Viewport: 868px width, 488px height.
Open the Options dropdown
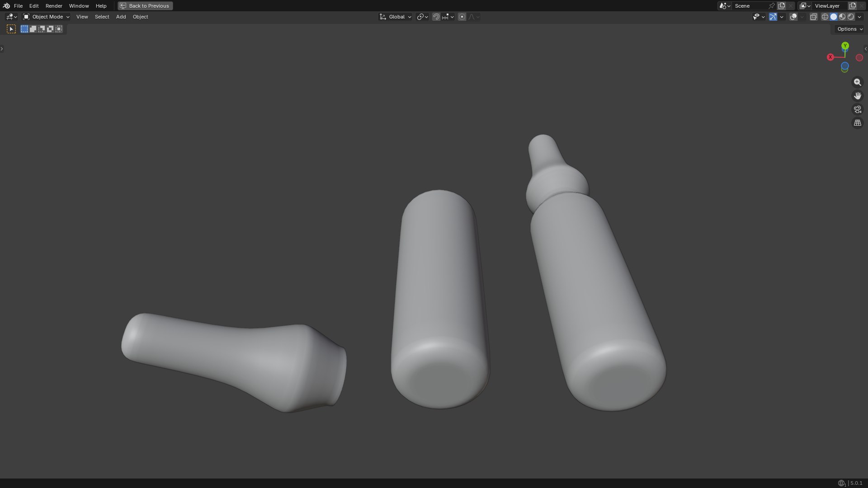pos(850,29)
